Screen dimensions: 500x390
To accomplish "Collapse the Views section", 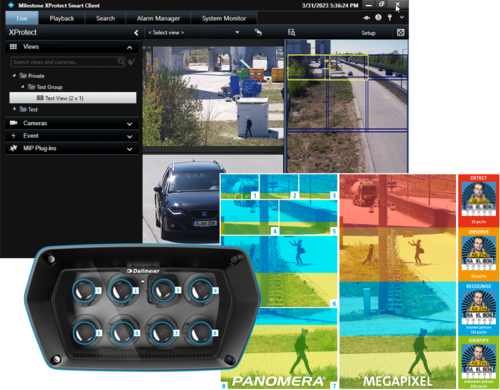I will click(x=130, y=47).
